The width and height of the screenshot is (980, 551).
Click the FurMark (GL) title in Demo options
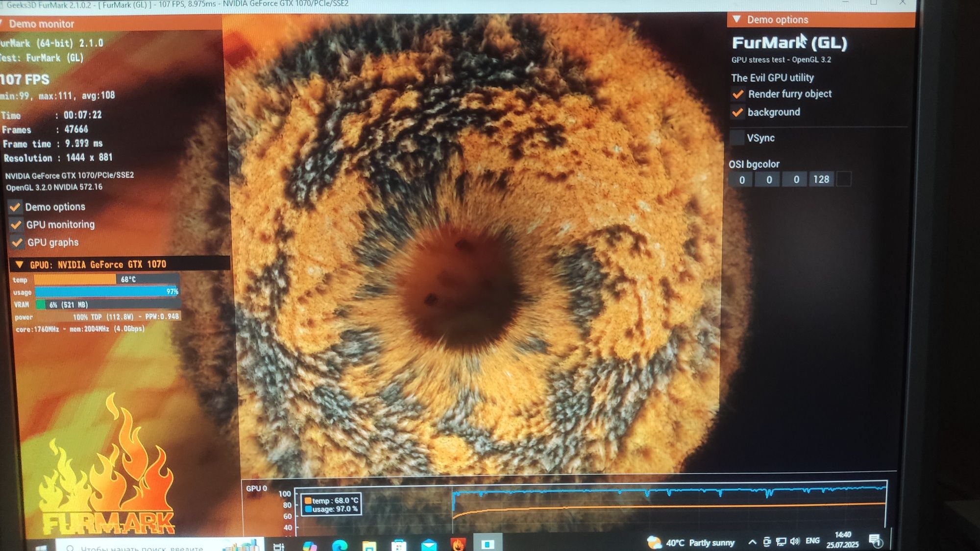(789, 43)
